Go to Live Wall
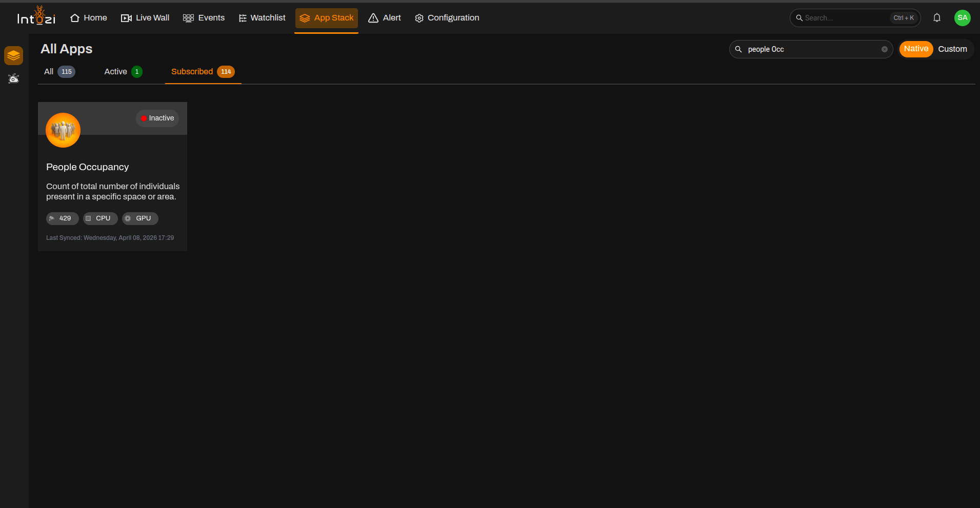Image resolution: width=980 pixels, height=508 pixels. (145, 18)
